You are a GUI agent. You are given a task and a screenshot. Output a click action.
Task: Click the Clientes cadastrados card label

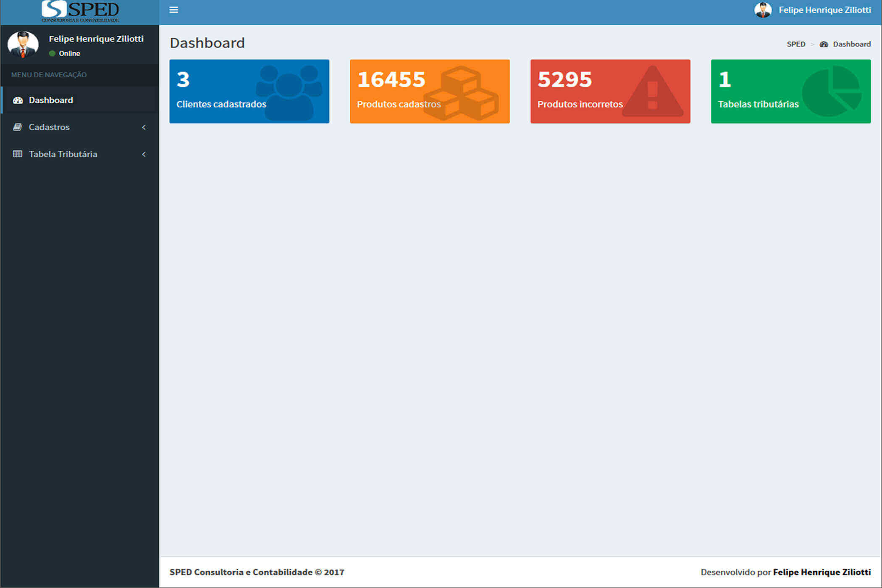(221, 104)
